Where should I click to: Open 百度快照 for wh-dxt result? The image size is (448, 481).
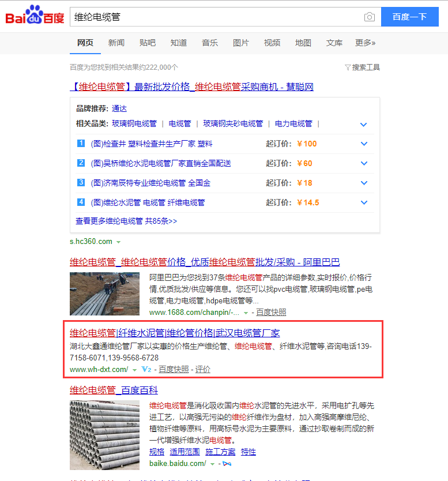tap(174, 369)
